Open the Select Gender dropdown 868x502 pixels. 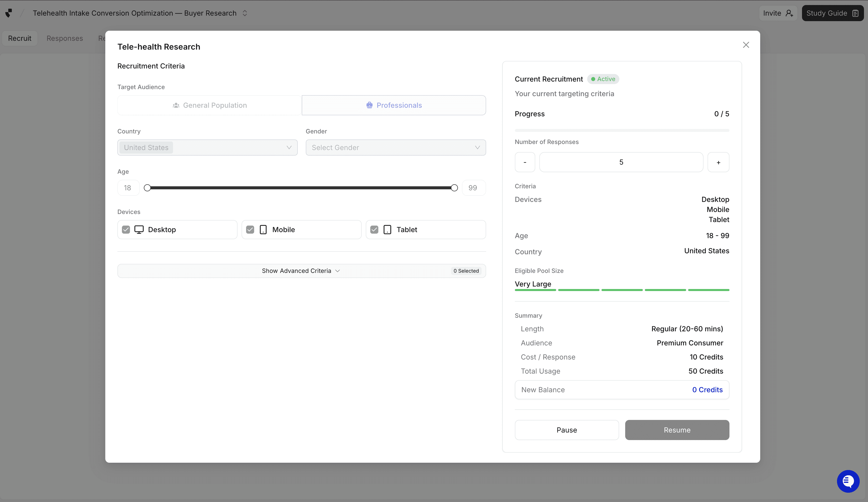point(396,147)
